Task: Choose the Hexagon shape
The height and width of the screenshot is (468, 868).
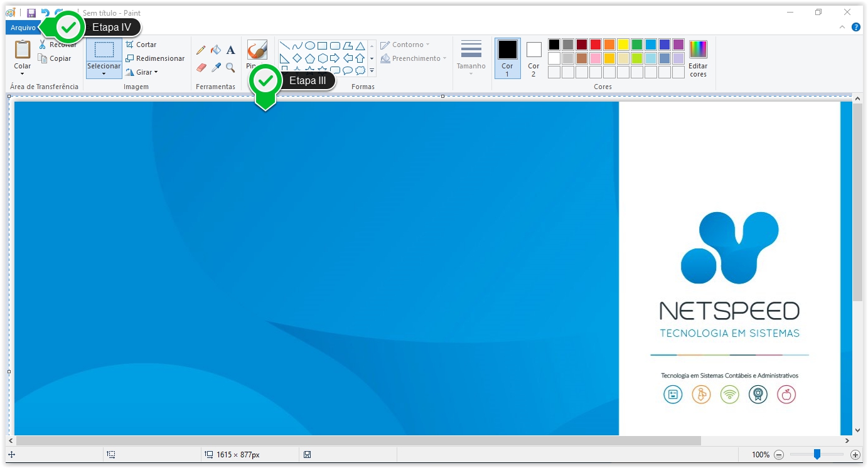Action: click(x=322, y=58)
